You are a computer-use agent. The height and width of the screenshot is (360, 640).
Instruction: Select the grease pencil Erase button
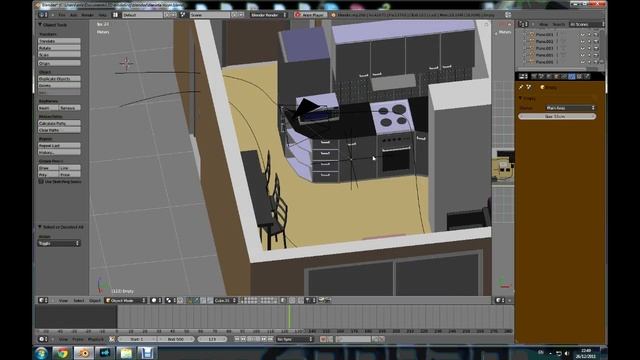[x=70, y=174]
